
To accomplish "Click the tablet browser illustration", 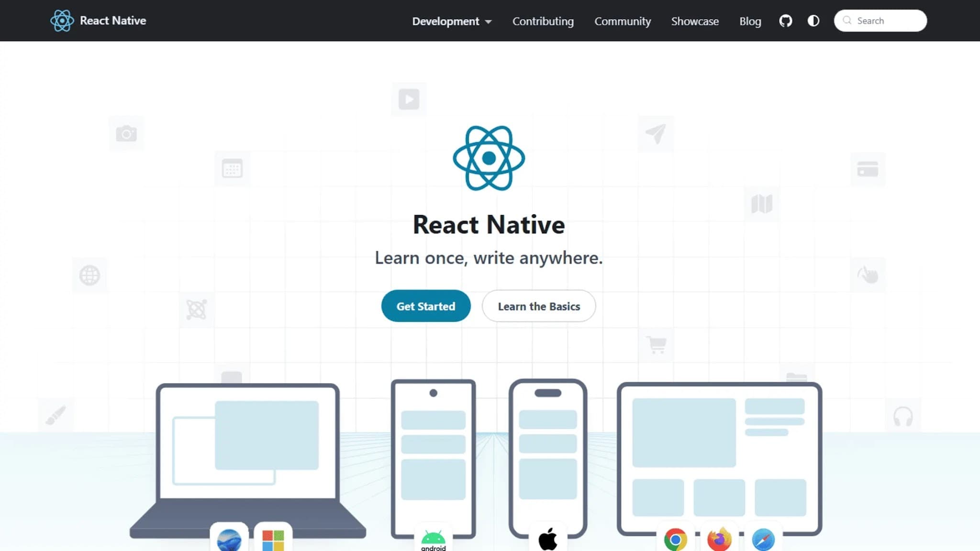I will (719, 458).
